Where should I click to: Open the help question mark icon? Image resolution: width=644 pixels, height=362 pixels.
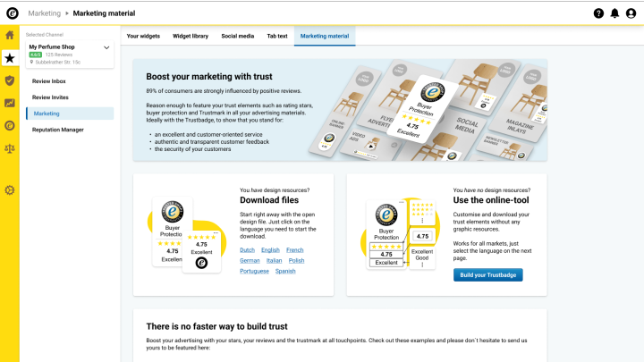pos(598,13)
